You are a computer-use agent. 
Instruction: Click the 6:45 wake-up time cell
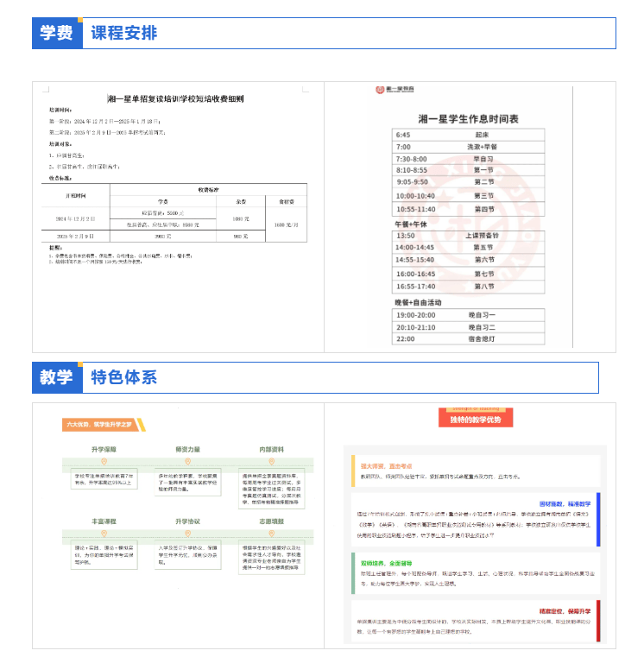click(403, 135)
